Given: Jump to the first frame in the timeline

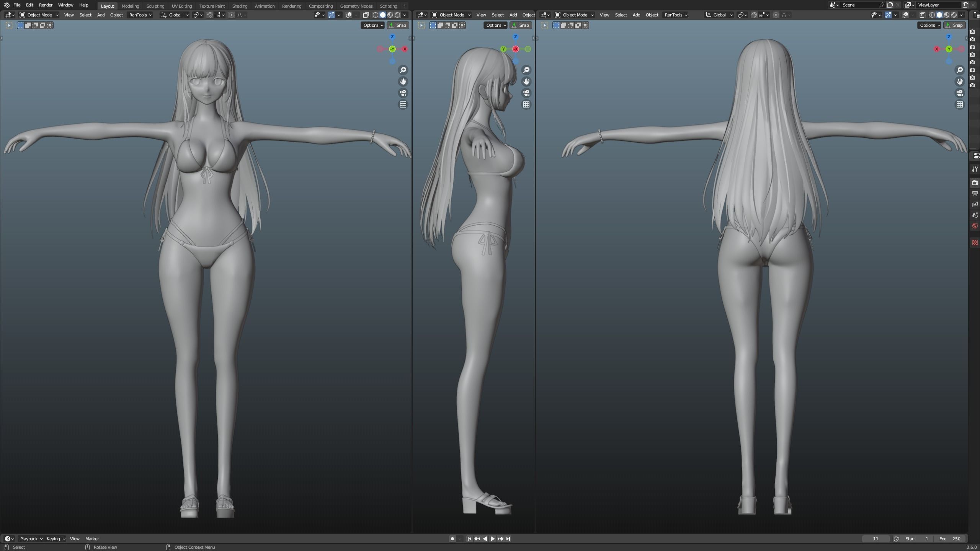Looking at the screenshot, I should 469,539.
